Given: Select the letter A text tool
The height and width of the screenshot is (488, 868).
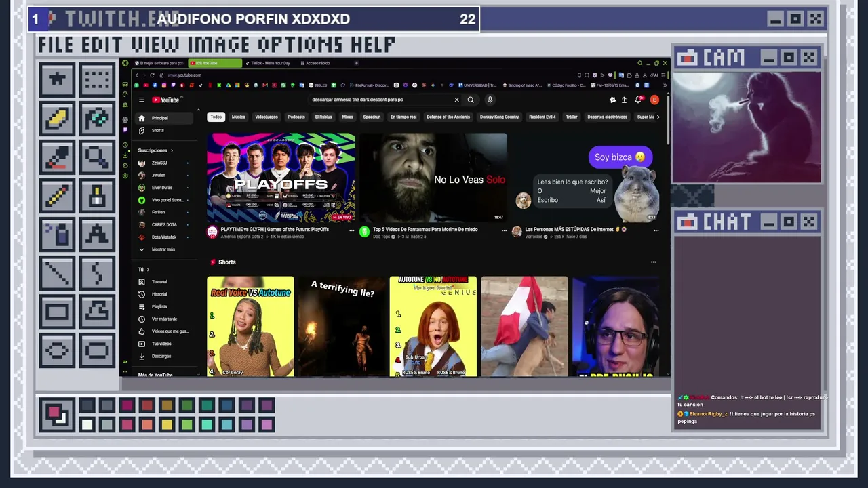Looking at the screenshot, I should [97, 235].
